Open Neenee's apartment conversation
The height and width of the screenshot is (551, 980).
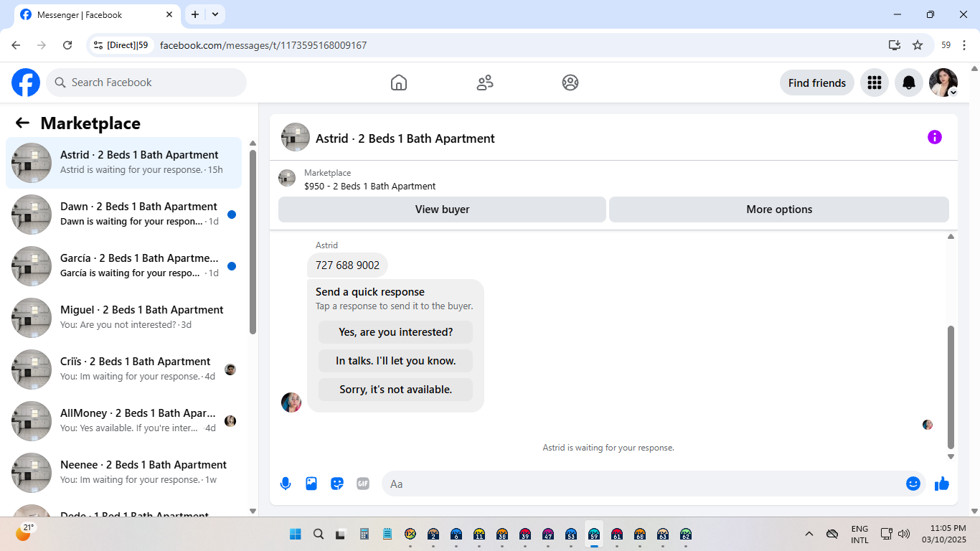click(124, 473)
